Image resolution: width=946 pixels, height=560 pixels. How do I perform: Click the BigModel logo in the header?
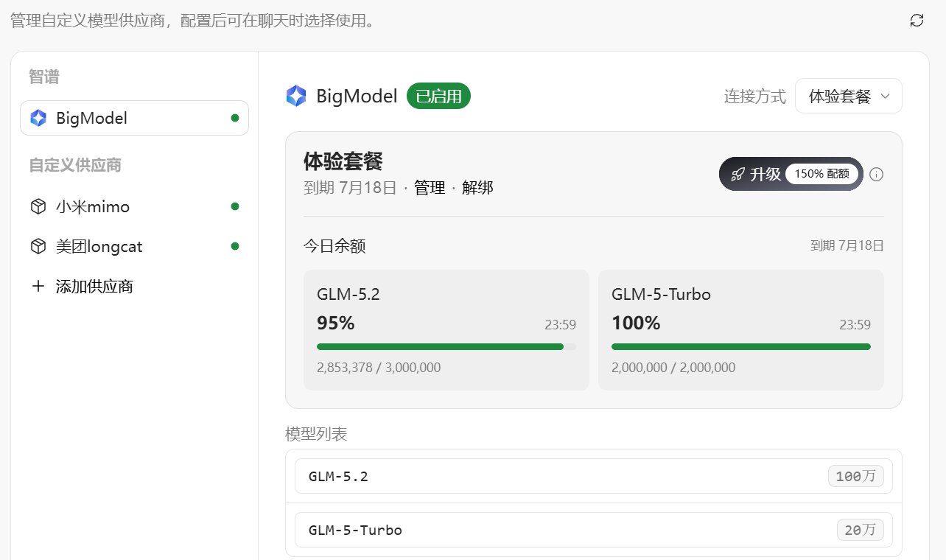click(x=296, y=96)
